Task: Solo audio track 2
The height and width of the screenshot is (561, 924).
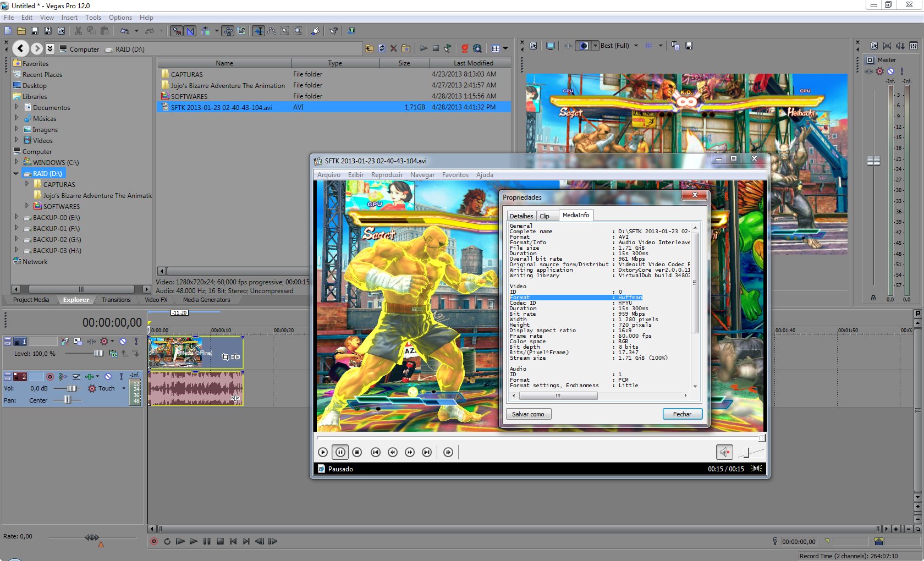Action: 121,377
